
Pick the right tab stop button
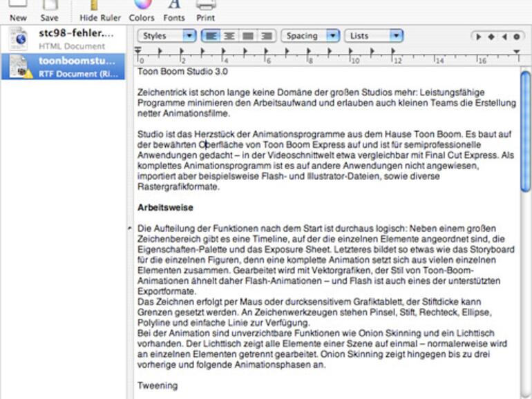[x=504, y=37]
